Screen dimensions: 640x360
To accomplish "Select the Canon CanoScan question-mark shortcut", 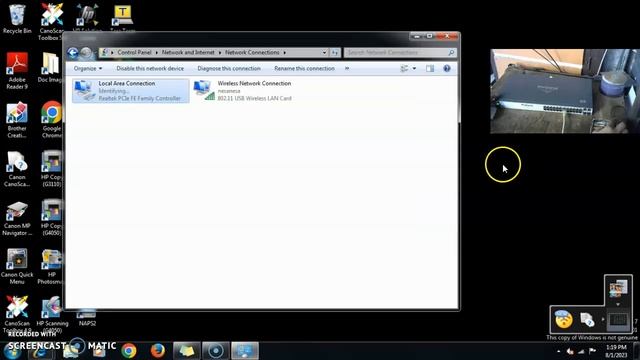I will 17,169.
